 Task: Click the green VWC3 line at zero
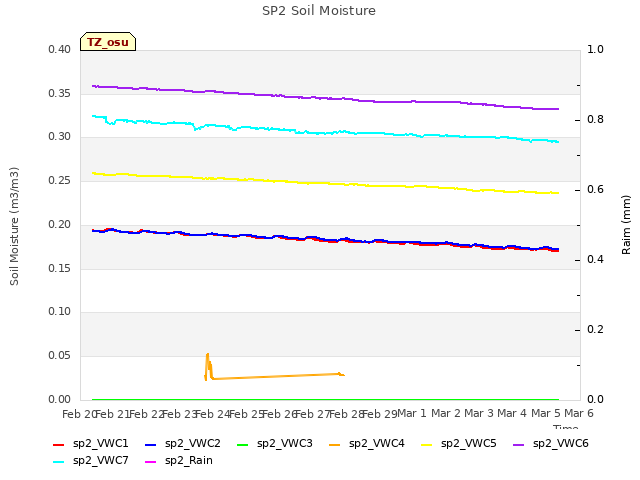(x=325, y=399)
